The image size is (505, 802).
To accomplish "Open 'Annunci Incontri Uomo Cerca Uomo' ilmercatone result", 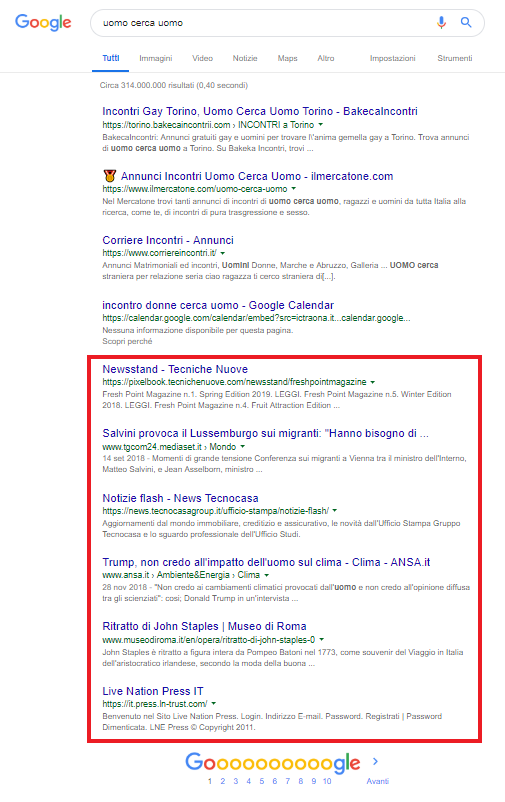I will 257,176.
